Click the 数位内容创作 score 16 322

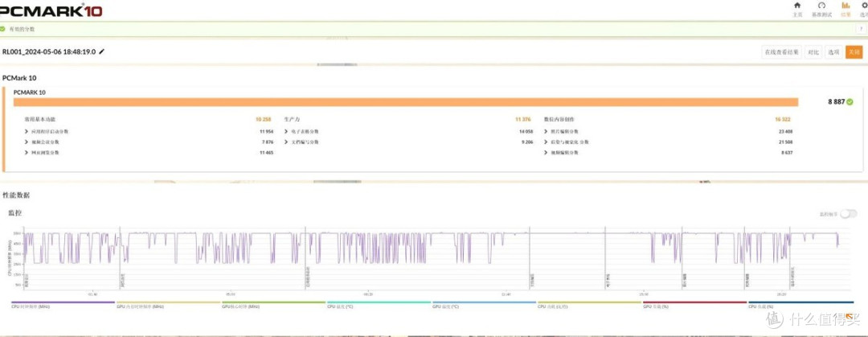coord(784,119)
